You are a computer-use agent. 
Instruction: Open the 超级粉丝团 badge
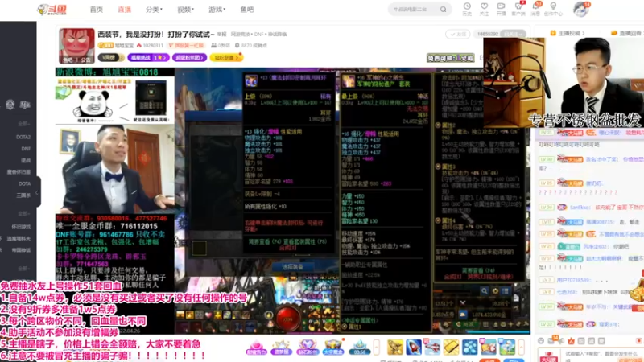[x=189, y=58]
